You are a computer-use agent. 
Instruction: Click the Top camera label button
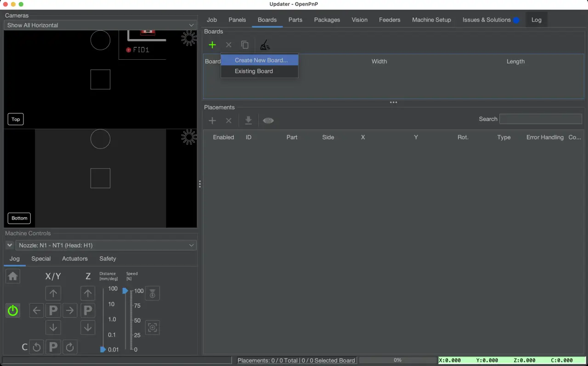click(x=16, y=119)
